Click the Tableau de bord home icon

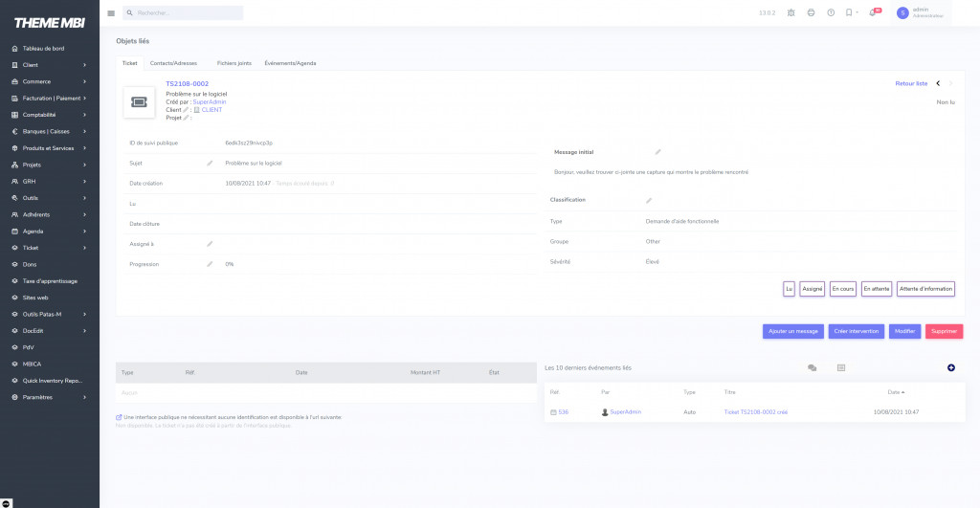(x=15, y=48)
